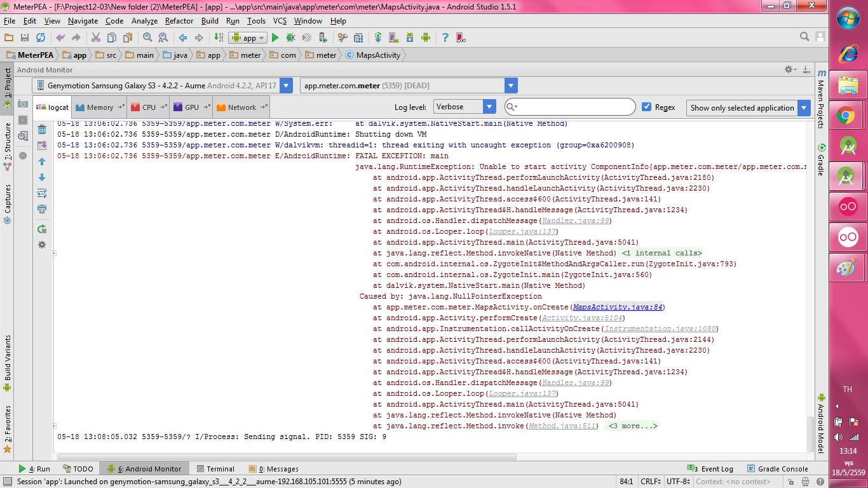Screen dimensions: 868x488
Task: Open logcat settings gear icon
Action: pos(42,245)
